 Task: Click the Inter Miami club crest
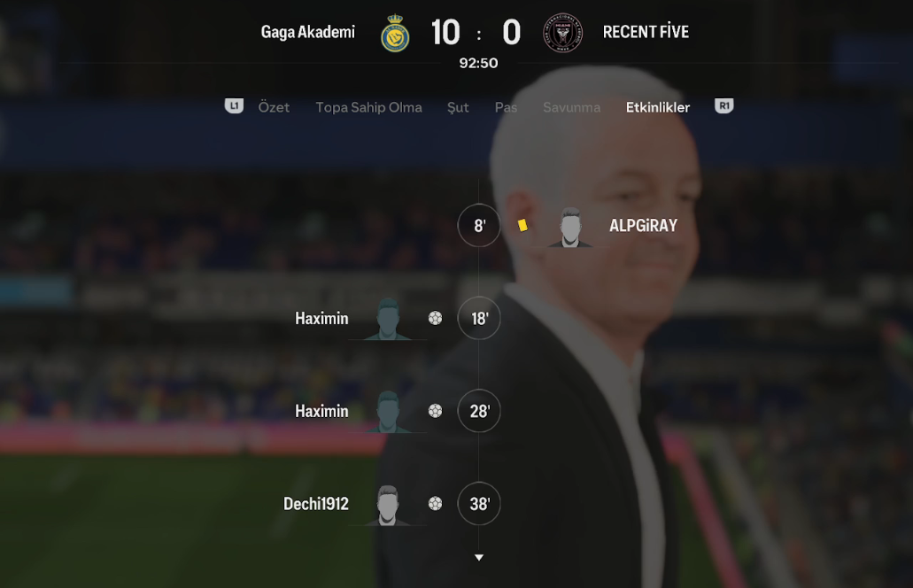(562, 33)
